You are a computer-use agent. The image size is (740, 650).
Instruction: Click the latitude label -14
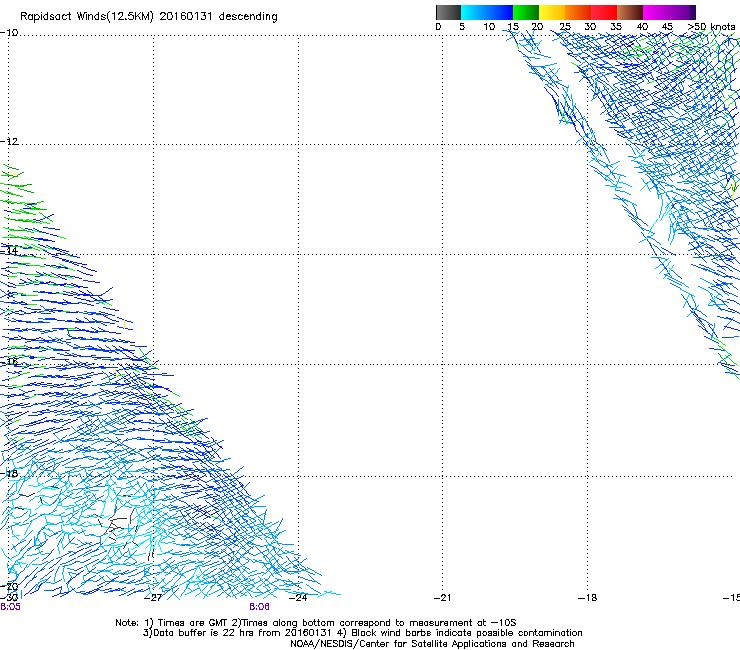pos(9,251)
